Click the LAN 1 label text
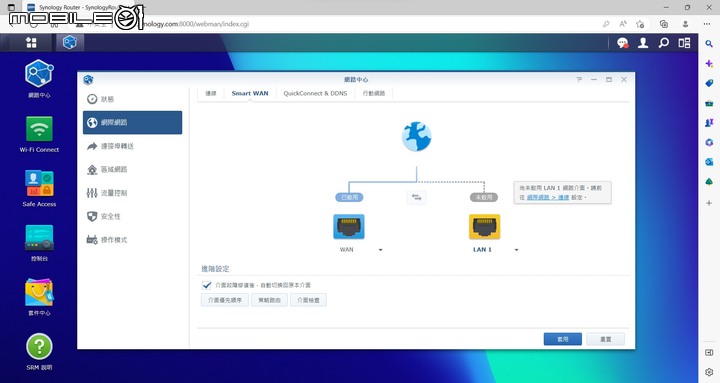The height and width of the screenshot is (383, 720). coord(482,250)
